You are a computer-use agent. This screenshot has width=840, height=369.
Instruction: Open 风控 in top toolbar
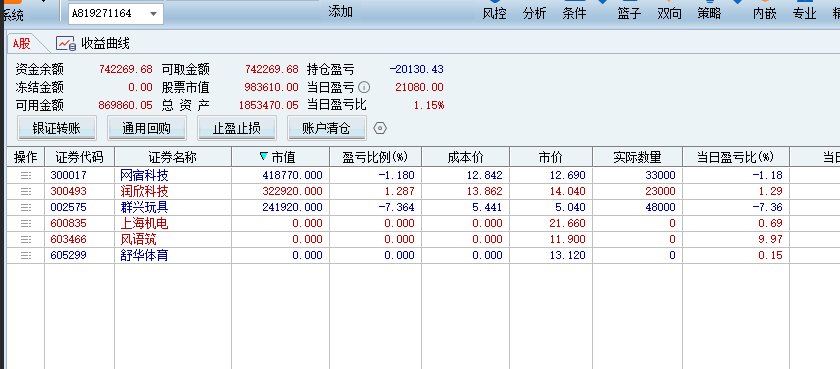coord(494,13)
